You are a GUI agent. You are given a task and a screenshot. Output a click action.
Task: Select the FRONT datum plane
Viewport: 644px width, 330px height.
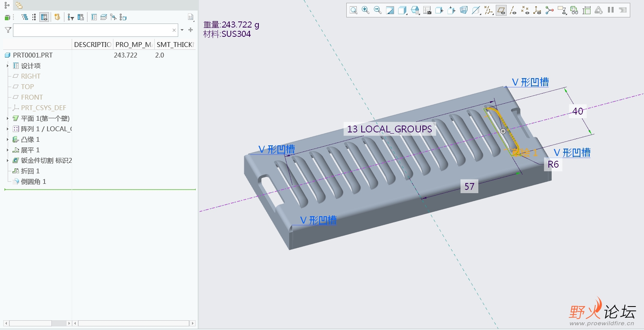coord(32,97)
